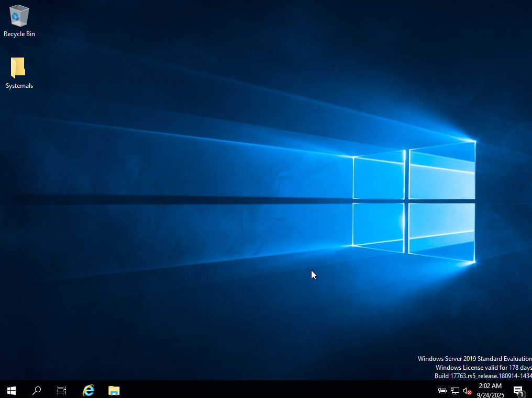Image resolution: width=532 pixels, height=398 pixels.
Task: Open the Start menu
Action: pos(12,390)
